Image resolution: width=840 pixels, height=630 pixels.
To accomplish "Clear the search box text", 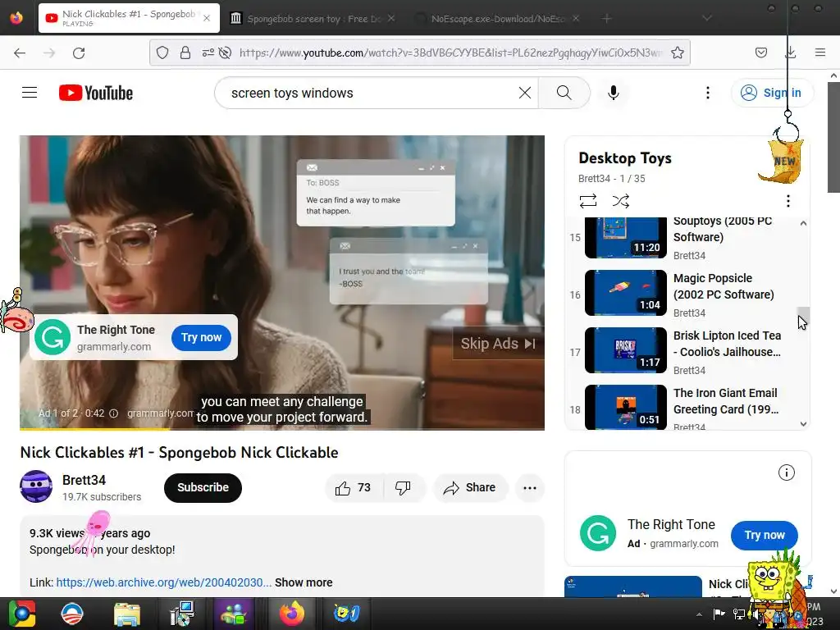I will pos(525,93).
